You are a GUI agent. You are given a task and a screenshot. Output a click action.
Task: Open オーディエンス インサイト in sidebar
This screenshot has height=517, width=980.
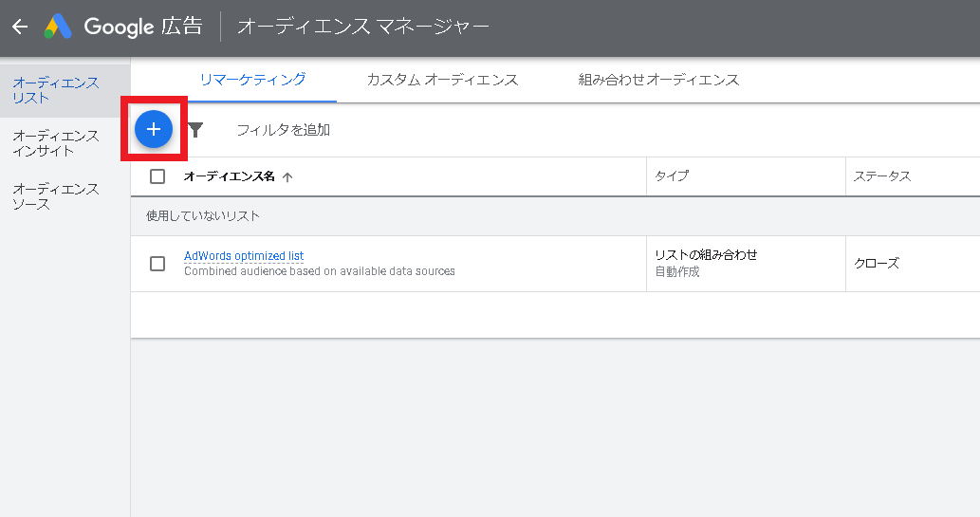(x=56, y=143)
